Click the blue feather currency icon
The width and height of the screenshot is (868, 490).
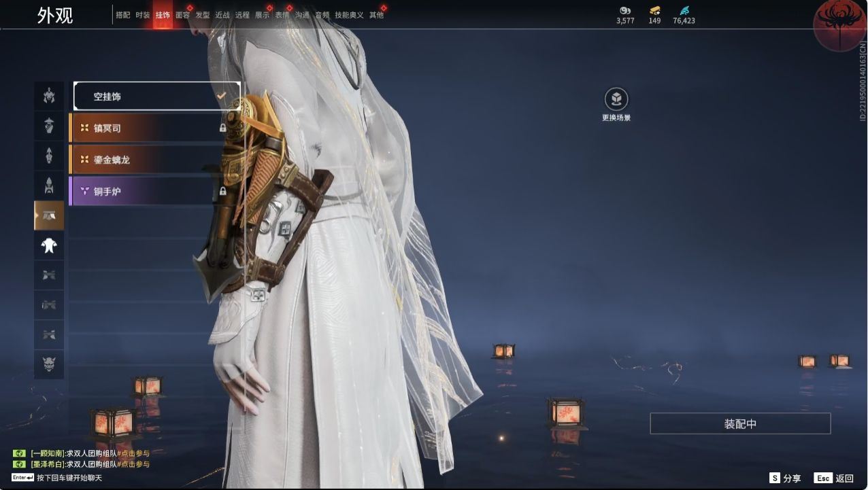(x=684, y=11)
